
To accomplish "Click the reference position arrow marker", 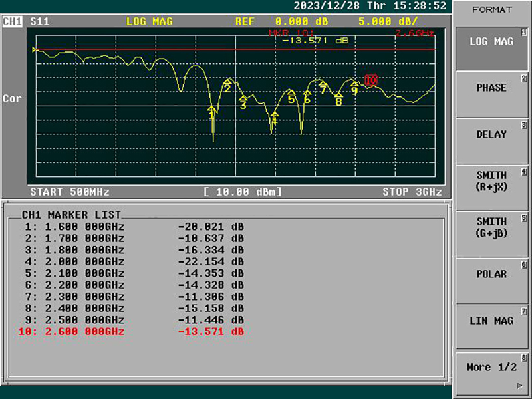I will pyautogui.click(x=34, y=49).
